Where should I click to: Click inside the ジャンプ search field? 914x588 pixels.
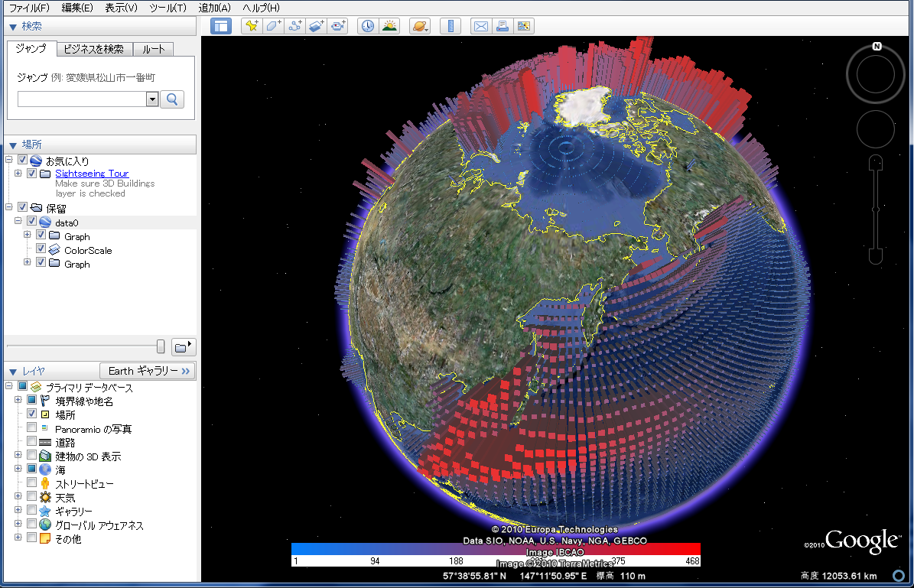82,99
